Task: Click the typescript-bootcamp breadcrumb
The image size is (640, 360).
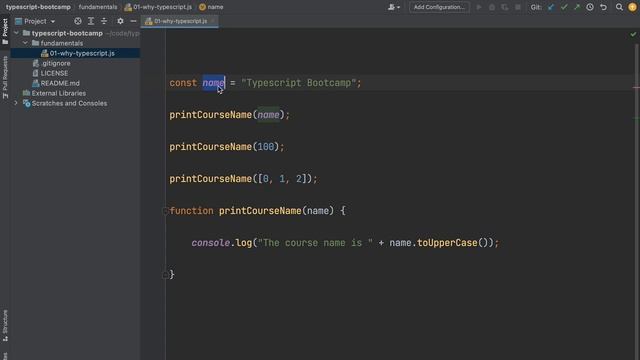Action: [x=38, y=7]
